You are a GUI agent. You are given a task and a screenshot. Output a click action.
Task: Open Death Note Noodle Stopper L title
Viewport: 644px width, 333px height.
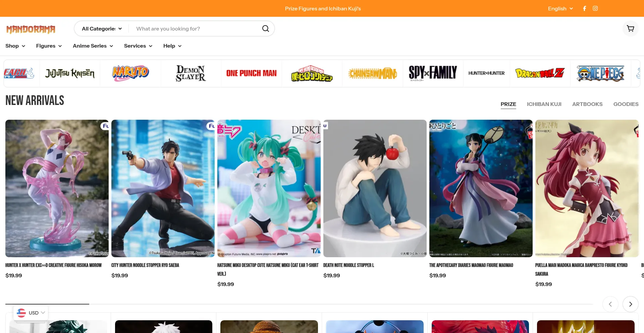click(349, 265)
